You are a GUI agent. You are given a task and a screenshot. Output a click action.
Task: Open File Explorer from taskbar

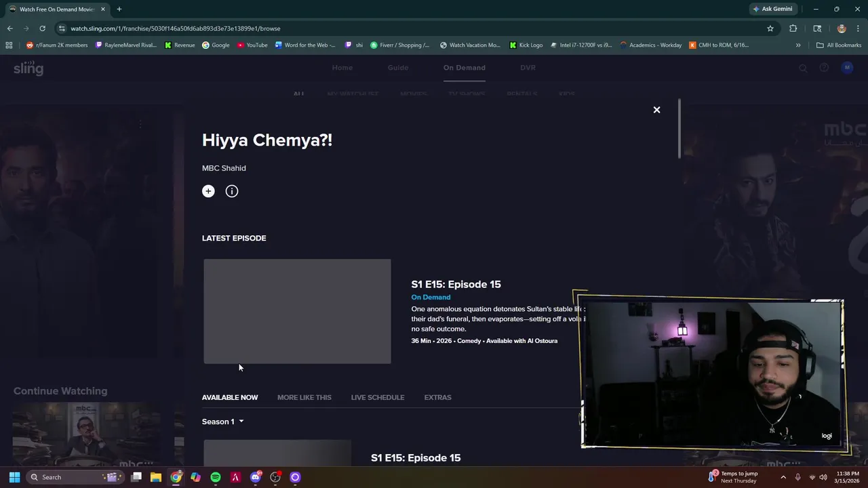coord(156,477)
